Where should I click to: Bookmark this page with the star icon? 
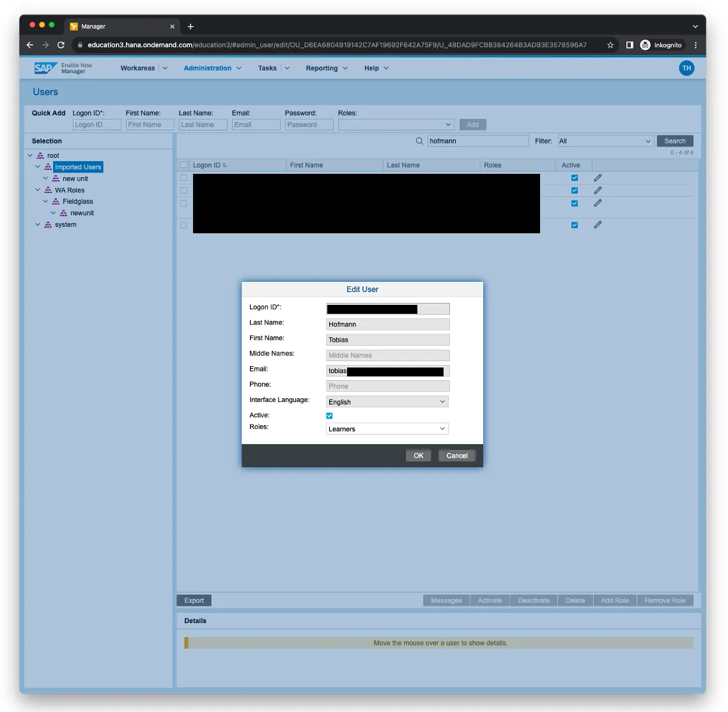click(610, 45)
